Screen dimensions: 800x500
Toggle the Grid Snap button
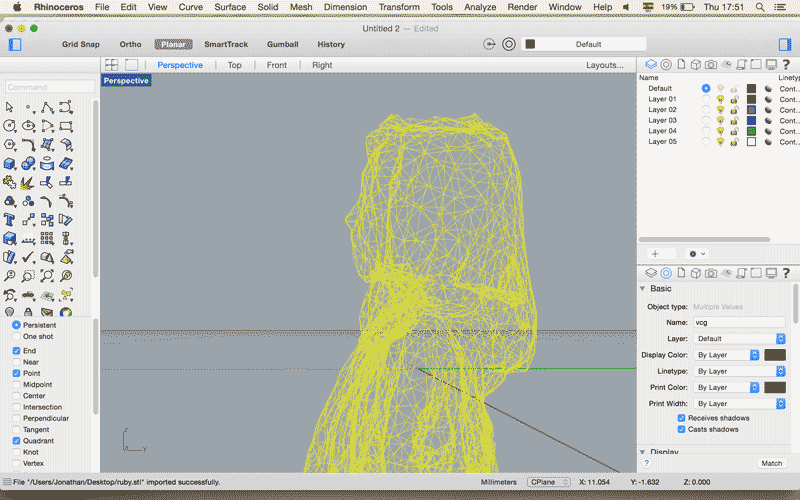click(x=81, y=44)
